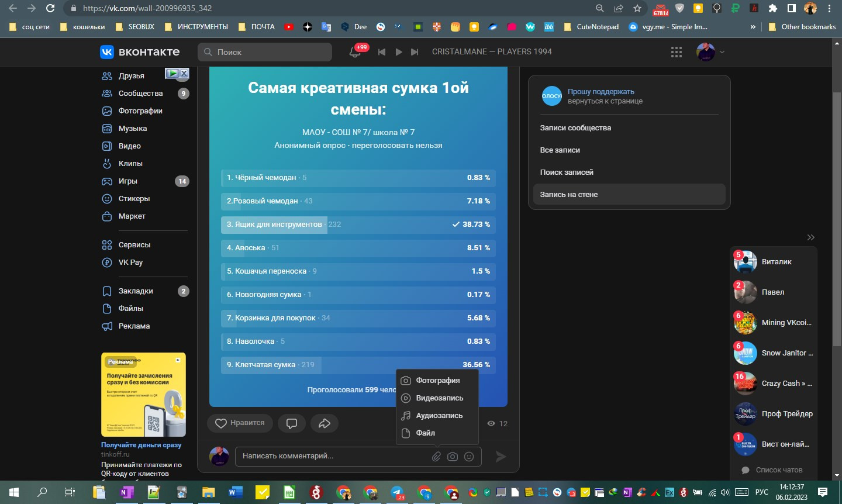Open VK Pay
The height and width of the screenshot is (504, 842).
tap(130, 263)
